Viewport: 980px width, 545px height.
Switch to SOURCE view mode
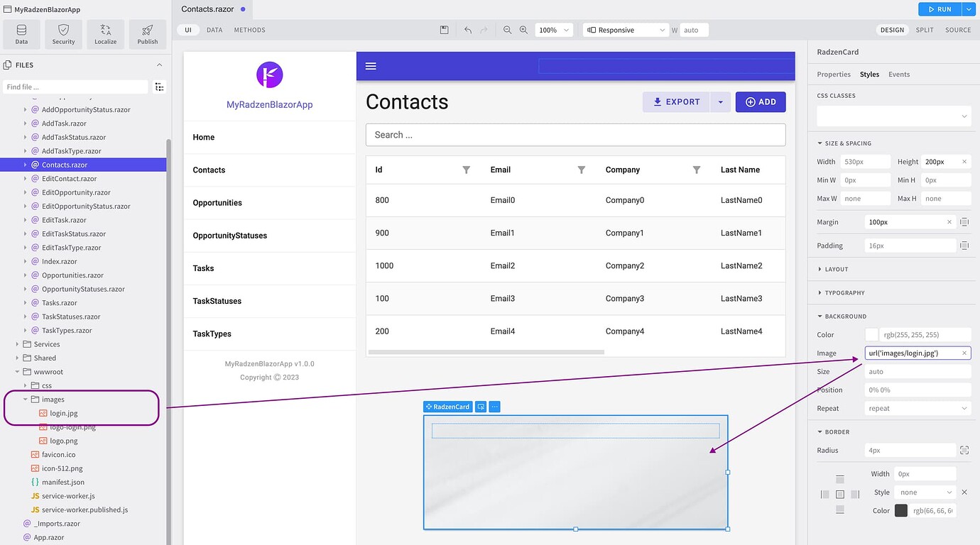[957, 30]
